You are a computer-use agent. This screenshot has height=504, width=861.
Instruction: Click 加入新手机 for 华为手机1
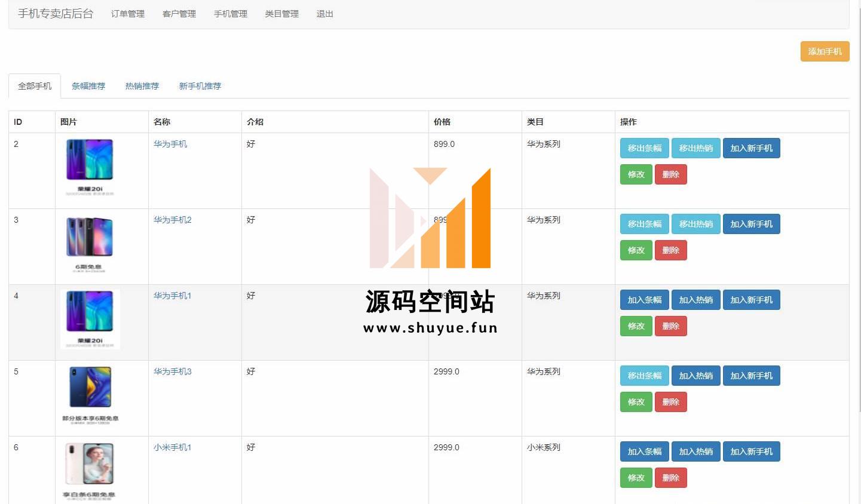click(x=751, y=300)
